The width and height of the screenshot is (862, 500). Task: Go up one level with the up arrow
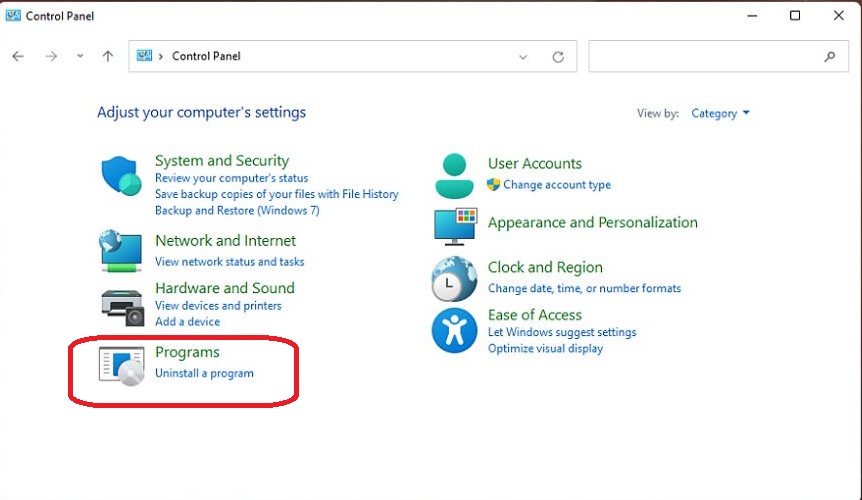click(x=108, y=57)
